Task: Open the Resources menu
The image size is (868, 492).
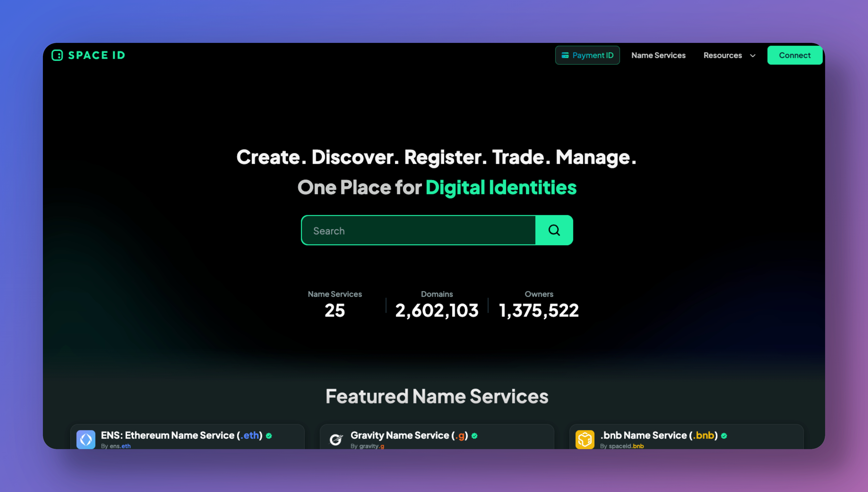Action: click(x=723, y=56)
